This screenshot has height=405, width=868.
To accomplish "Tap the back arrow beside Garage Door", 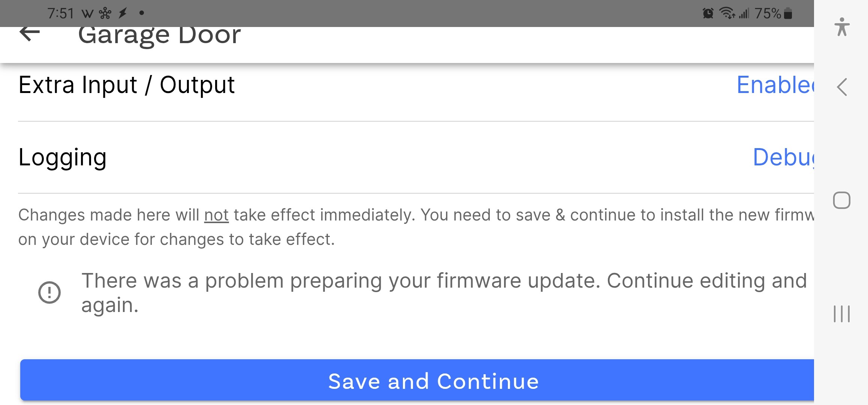I will click(30, 34).
